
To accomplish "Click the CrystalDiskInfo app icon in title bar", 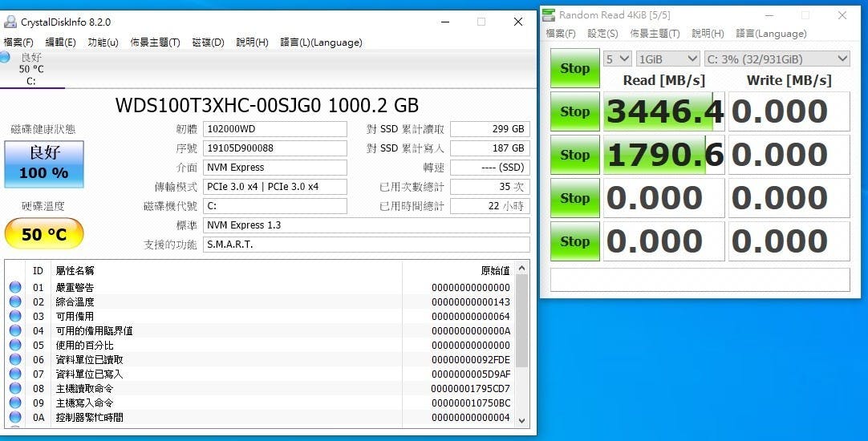I will pos(10,22).
